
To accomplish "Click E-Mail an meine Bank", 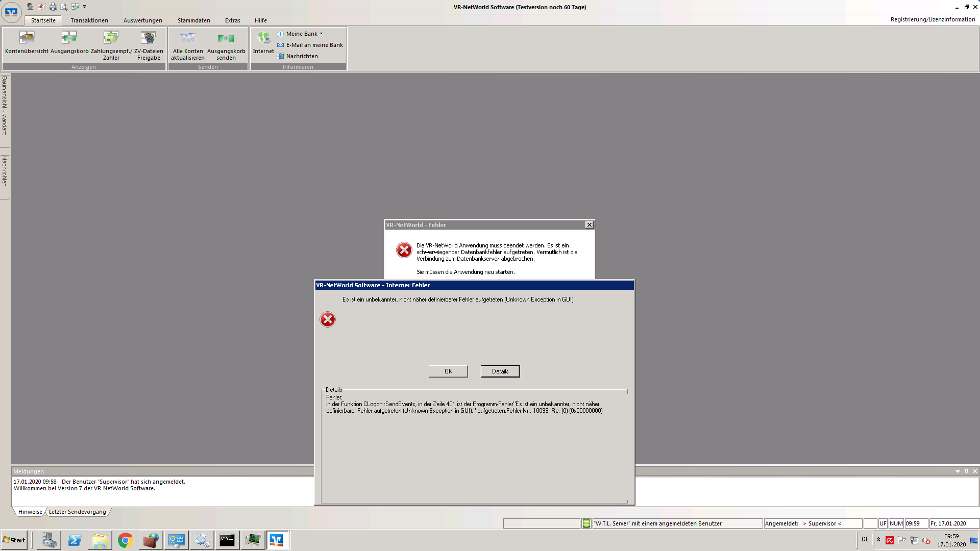I will pos(310,45).
